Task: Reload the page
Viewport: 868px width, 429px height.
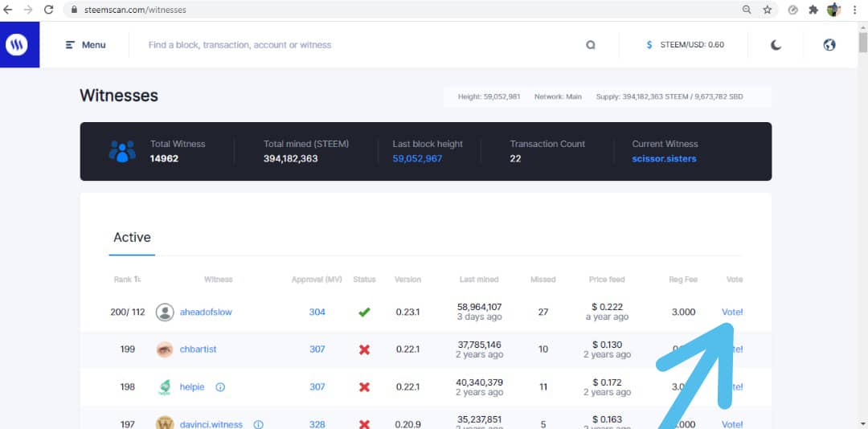Action: tap(49, 10)
